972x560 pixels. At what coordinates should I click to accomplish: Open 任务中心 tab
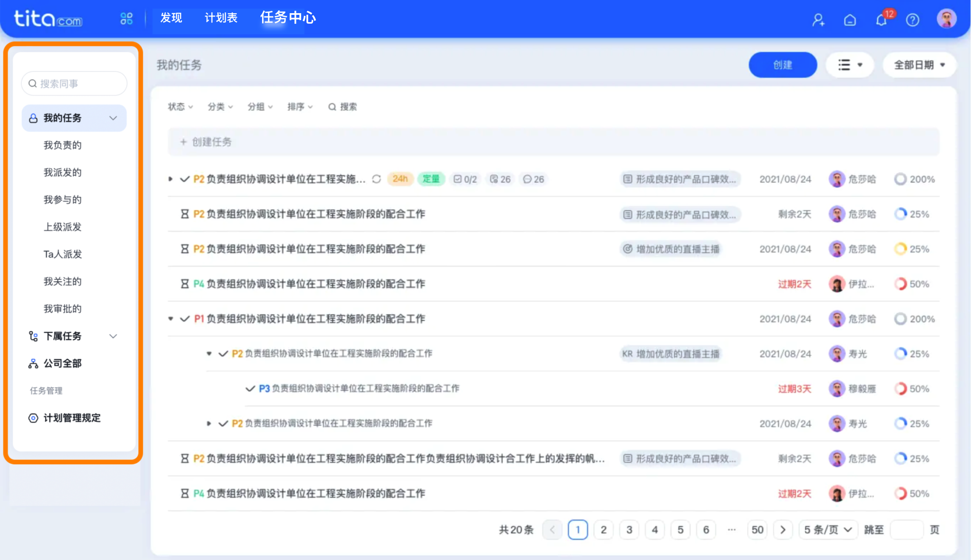pyautogui.click(x=288, y=18)
